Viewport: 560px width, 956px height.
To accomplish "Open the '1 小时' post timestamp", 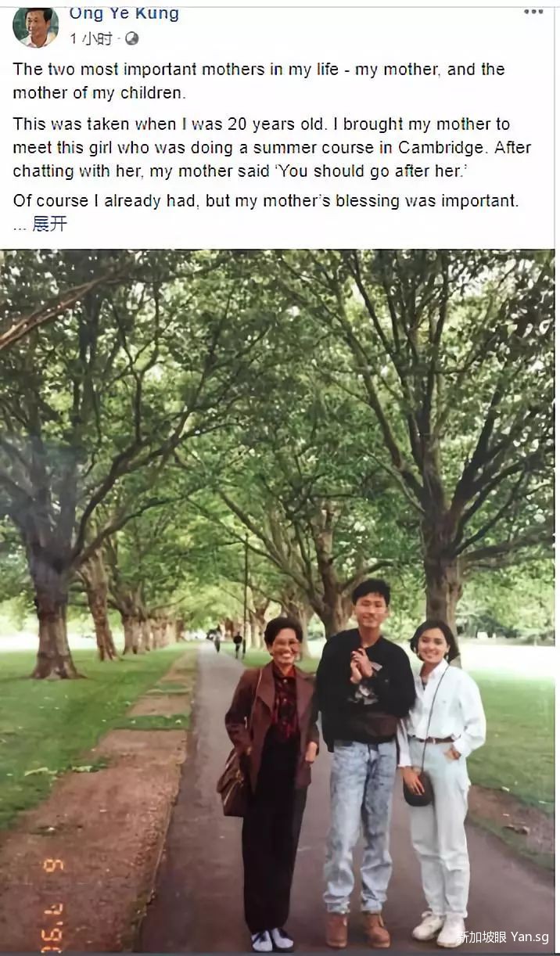I will coord(91,38).
